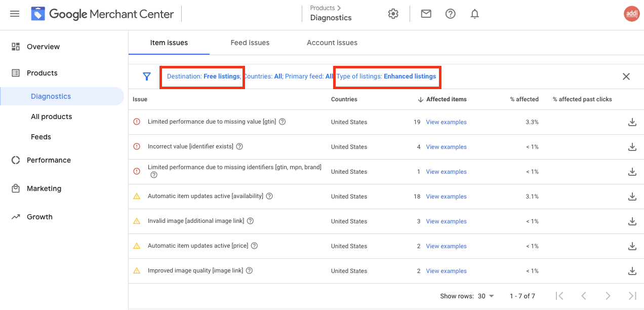View examples for Improved image quality
This screenshot has width=644, height=310.
tap(446, 271)
